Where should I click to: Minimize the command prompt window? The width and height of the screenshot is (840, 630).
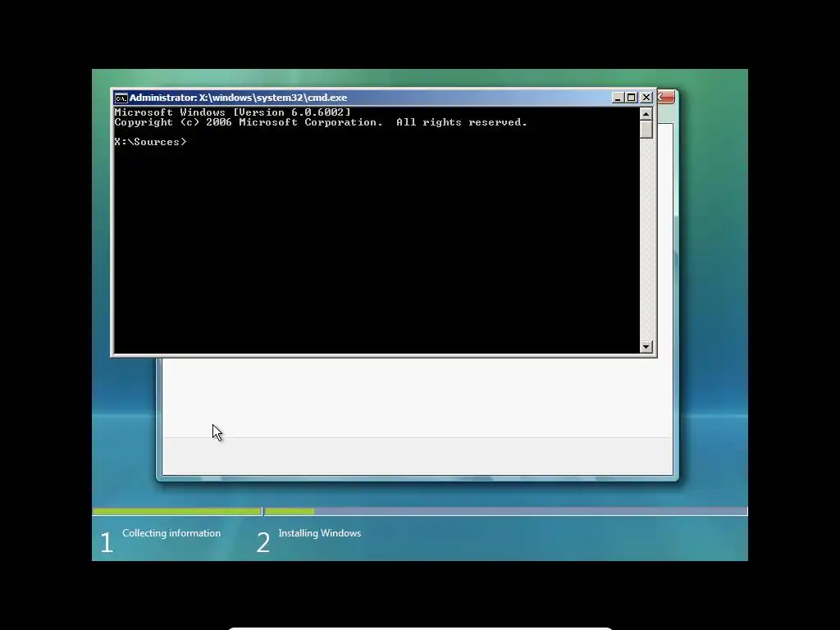coord(618,98)
